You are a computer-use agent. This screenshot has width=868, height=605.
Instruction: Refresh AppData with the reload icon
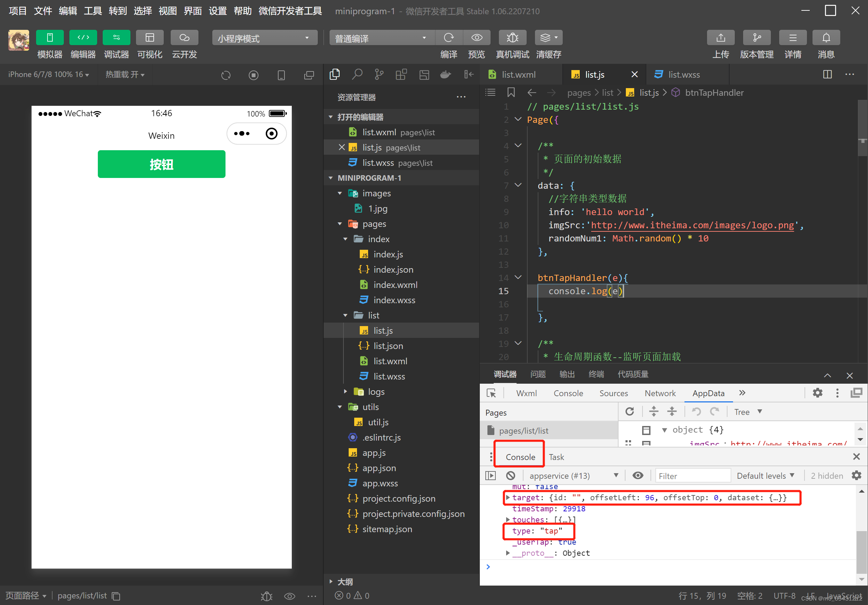pyautogui.click(x=629, y=411)
